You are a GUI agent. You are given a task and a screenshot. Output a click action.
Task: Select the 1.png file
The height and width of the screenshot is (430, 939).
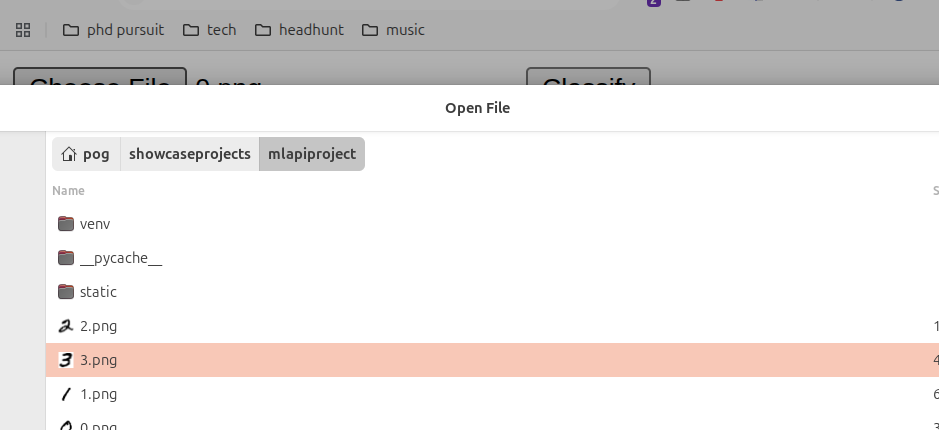coord(492,394)
